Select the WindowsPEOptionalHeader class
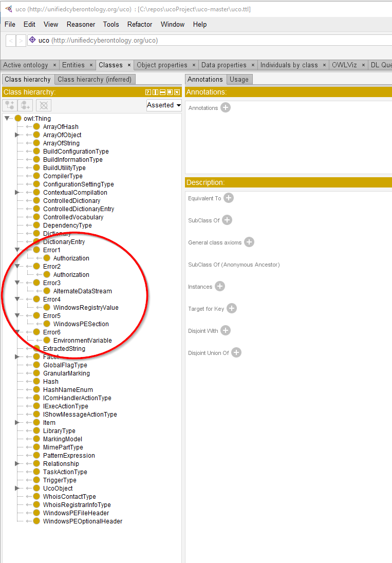The width and height of the screenshot is (392, 563). click(x=83, y=521)
